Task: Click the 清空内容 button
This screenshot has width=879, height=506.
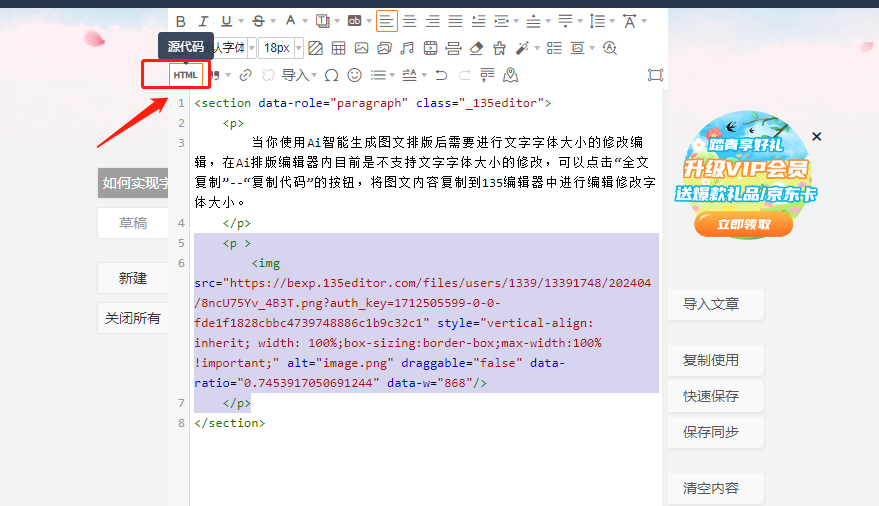Action: click(x=711, y=488)
